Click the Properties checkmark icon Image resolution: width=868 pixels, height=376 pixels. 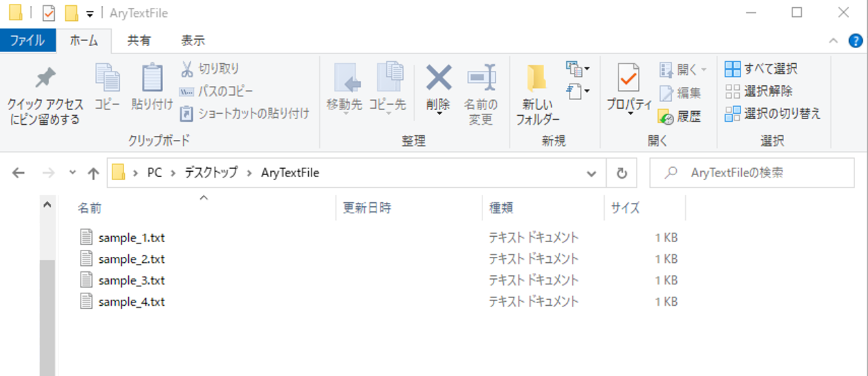(x=629, y=78)
